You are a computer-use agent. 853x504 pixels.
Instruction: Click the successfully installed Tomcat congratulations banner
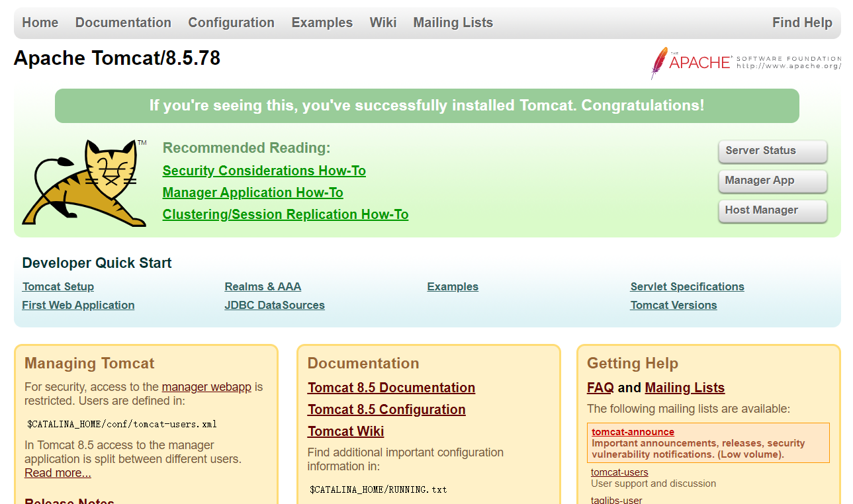click(x=427, y=106)
